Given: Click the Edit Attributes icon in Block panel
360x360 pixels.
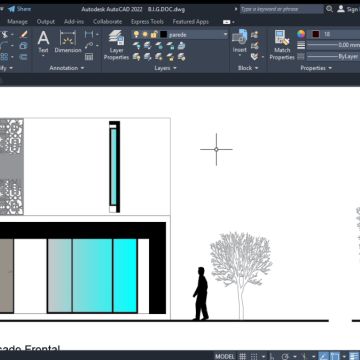Looking at the screenshot, I should click(x=255, y=56).
